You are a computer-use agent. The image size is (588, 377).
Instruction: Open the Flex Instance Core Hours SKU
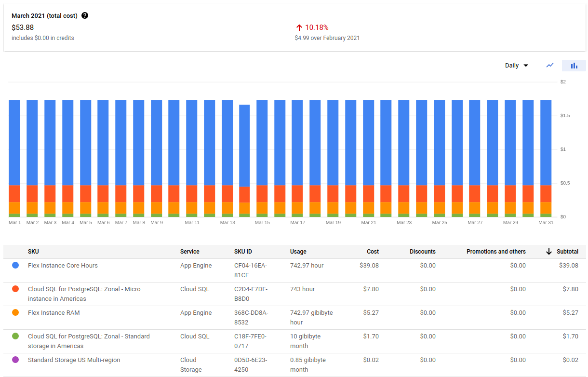(x=63, y=265)
